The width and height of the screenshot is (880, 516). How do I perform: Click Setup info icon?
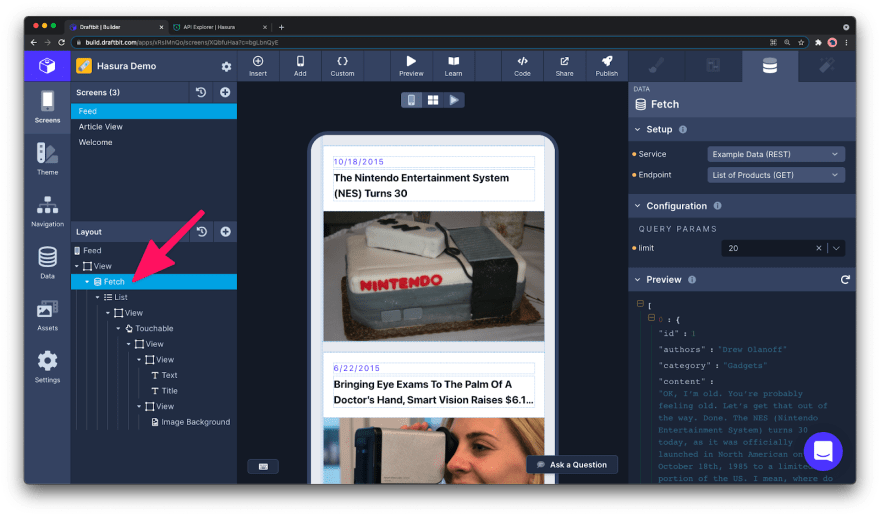point(682,129)
